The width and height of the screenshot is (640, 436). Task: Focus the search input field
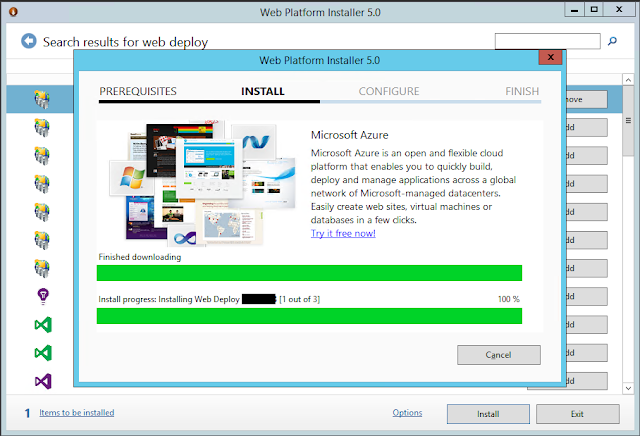click(x=548, y=41)
